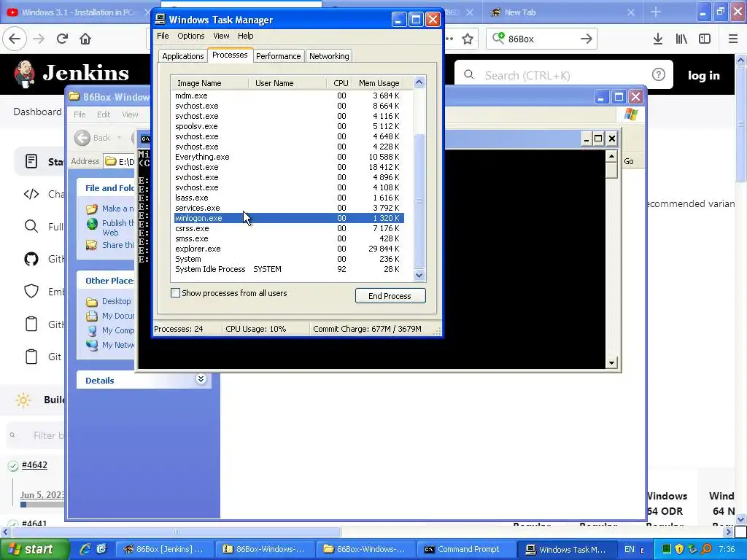Click Command Prompt scroll down arrow
This screenshot has width=747, height=560.
point(611,363)
